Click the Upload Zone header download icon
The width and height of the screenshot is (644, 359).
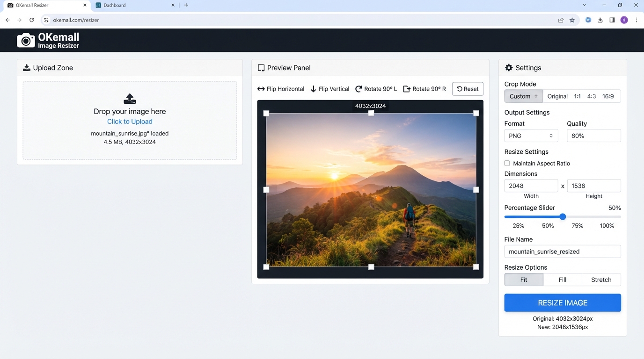tap(27, 68)
